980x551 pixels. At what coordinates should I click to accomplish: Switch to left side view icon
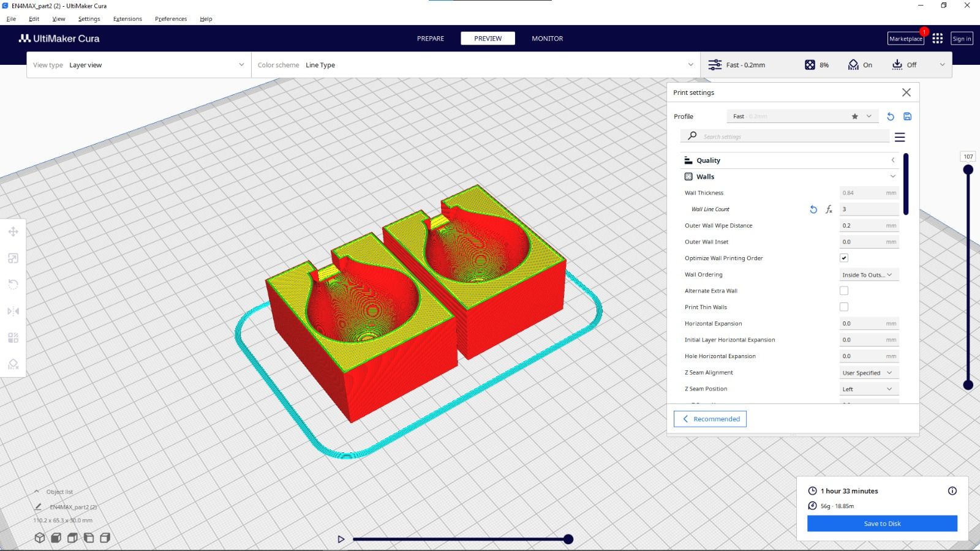coord(89,538)
